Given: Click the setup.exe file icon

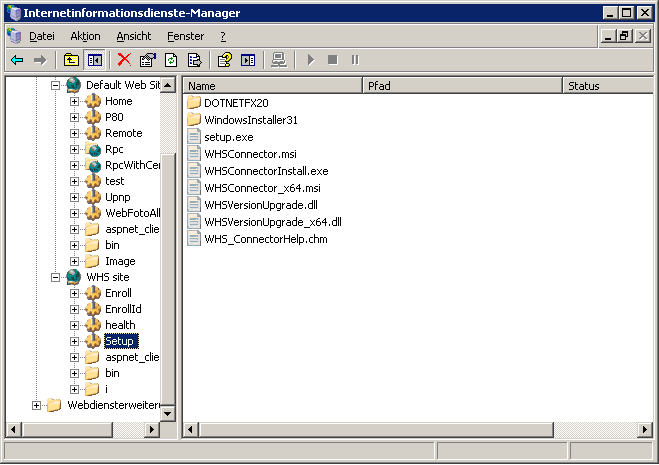Looking at the screenshot, I should 194,137.
